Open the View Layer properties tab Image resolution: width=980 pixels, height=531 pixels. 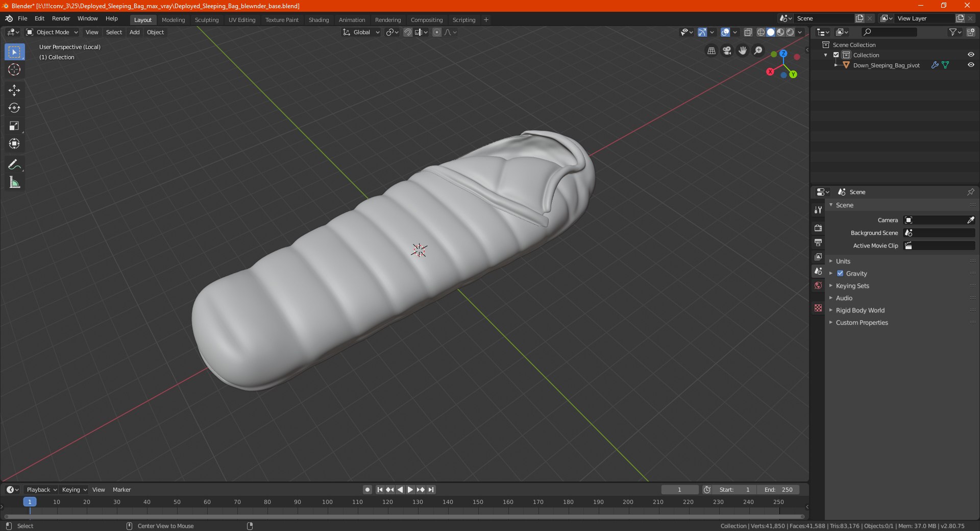(818, 256)
